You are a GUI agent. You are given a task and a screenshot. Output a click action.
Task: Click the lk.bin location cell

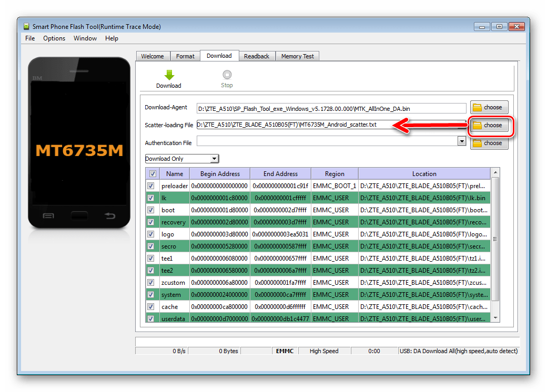[x=424, y=198]
